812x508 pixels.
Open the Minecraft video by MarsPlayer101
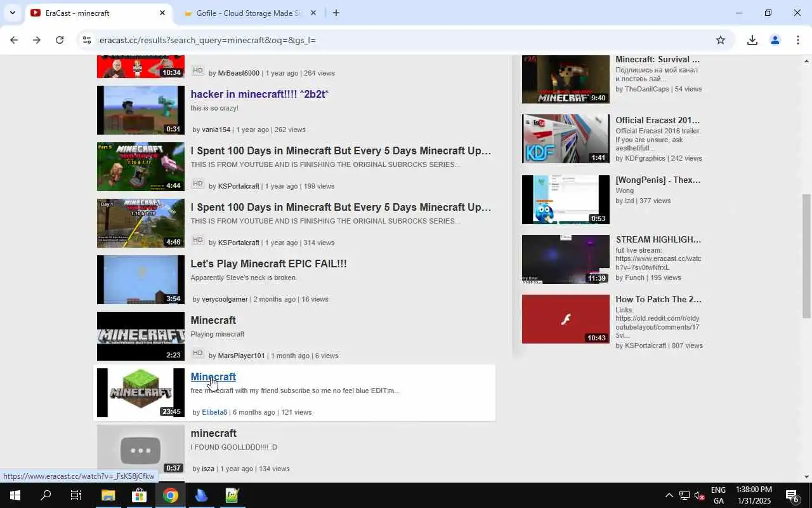pyautogui.click(x=213, y=320)
